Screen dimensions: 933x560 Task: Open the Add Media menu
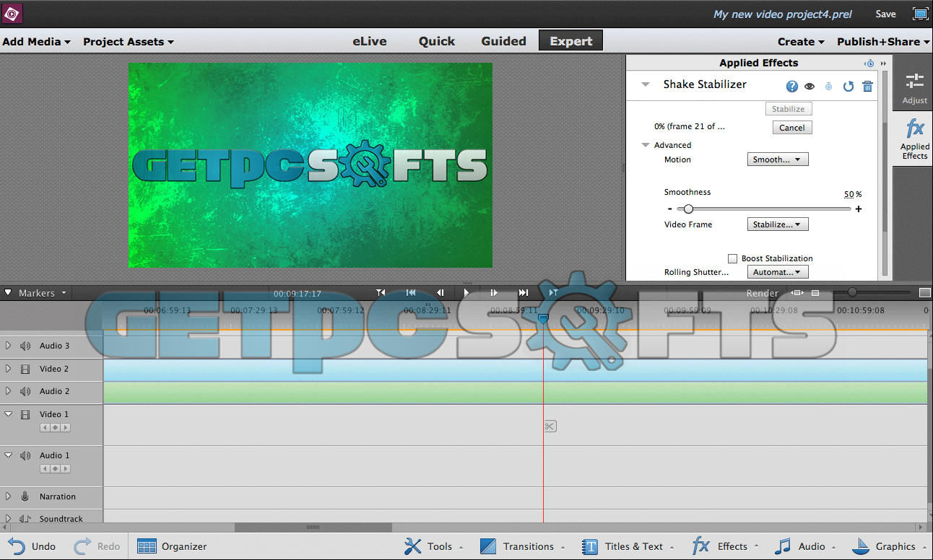(x=36, y=42)
